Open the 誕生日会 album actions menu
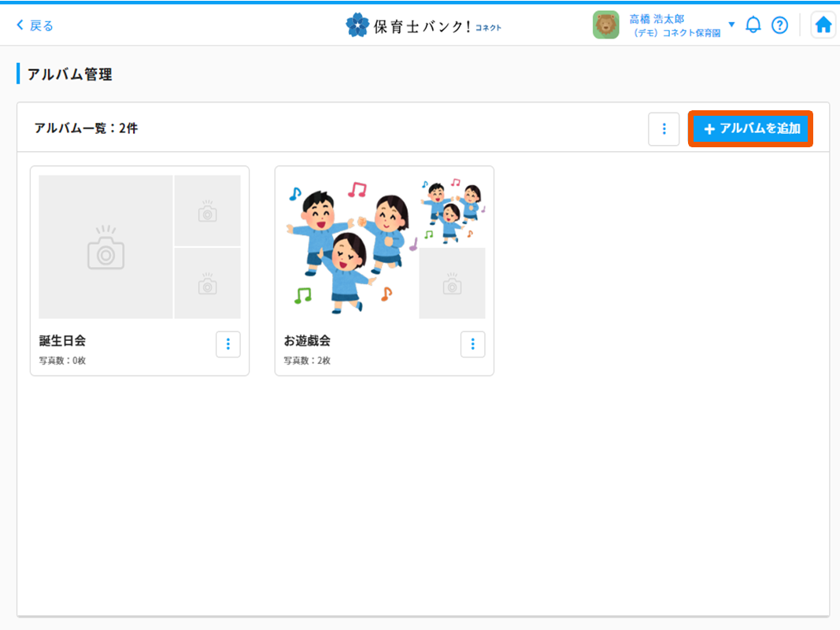 click(228, 344)
